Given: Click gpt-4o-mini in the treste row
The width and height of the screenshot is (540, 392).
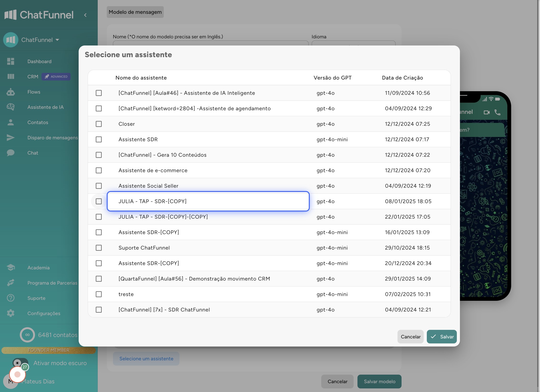Looking at the screenshot, I should [332, 294].
